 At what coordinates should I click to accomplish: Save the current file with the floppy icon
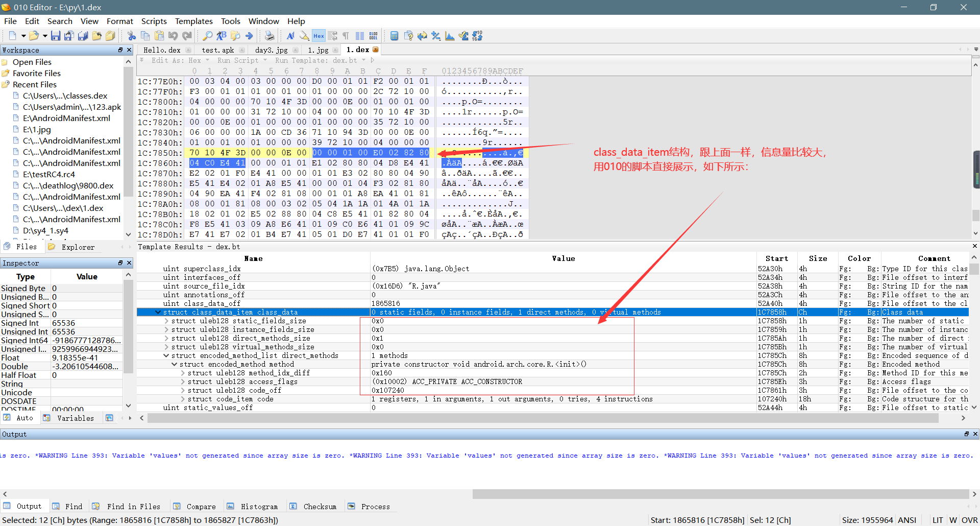pyautogui.click(x=56, y=36)
